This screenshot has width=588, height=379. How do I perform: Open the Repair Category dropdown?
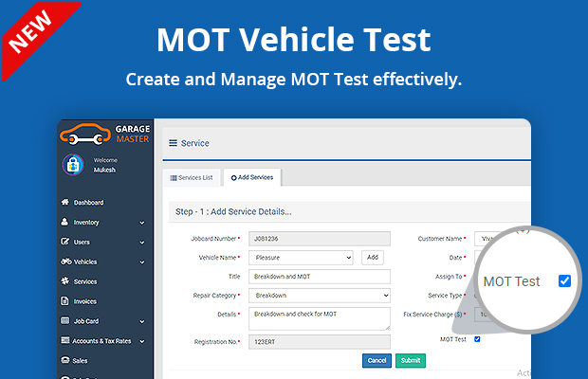(320, 296)
